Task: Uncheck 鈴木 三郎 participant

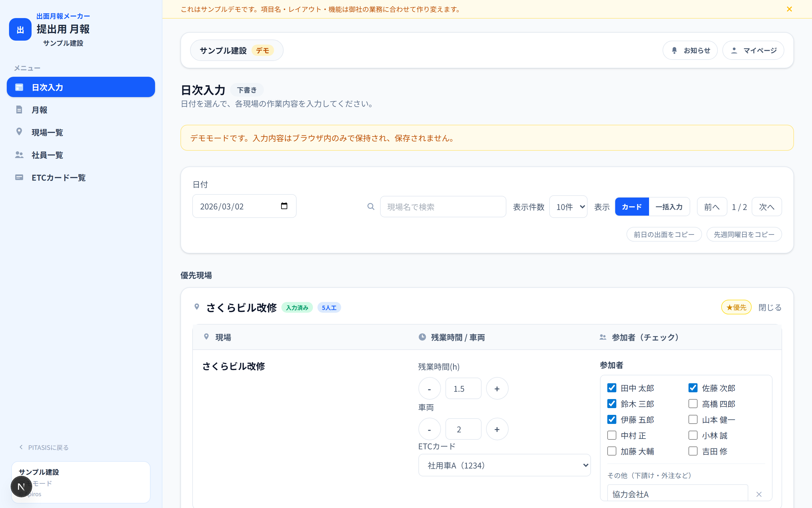Action: pos(612,404)
